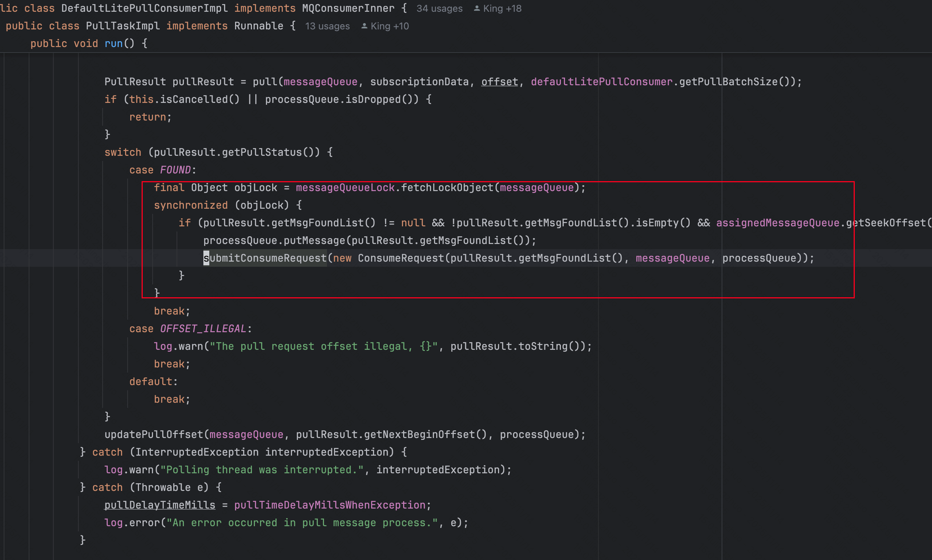Click the author icon beside King +10

[364, 26]
